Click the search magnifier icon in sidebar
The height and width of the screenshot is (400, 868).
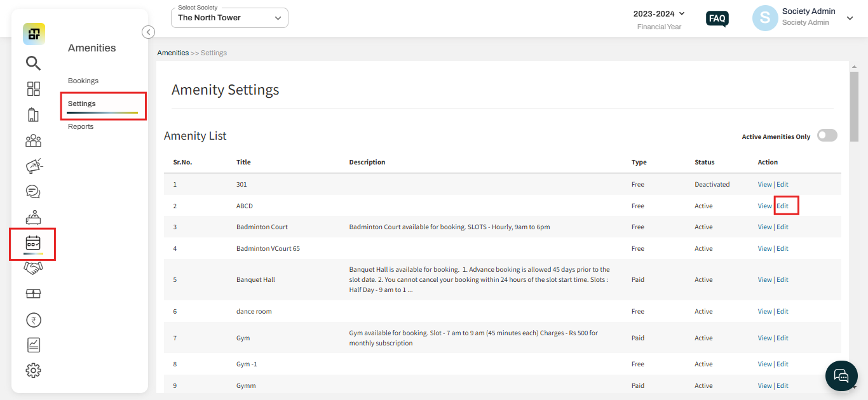(x=33, y=63)
